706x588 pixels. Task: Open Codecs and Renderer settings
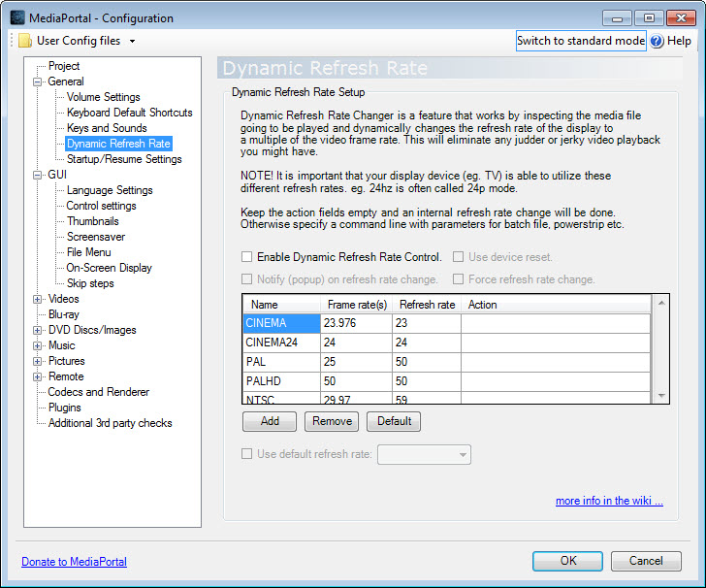99,392
